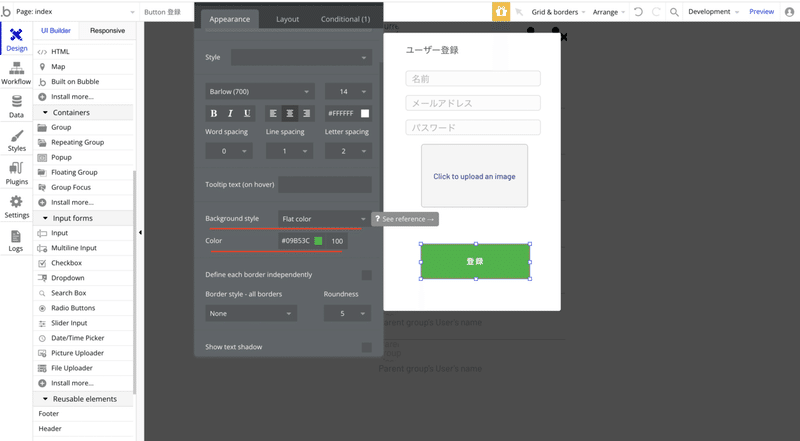800x441 pixels.
Task: Open the Logs section
Action: pos(16,241)
